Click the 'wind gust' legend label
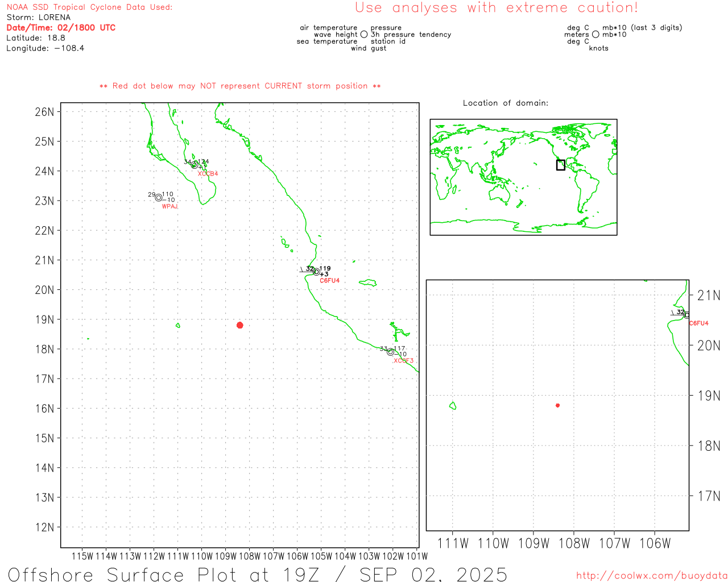 tap(369, 48)
